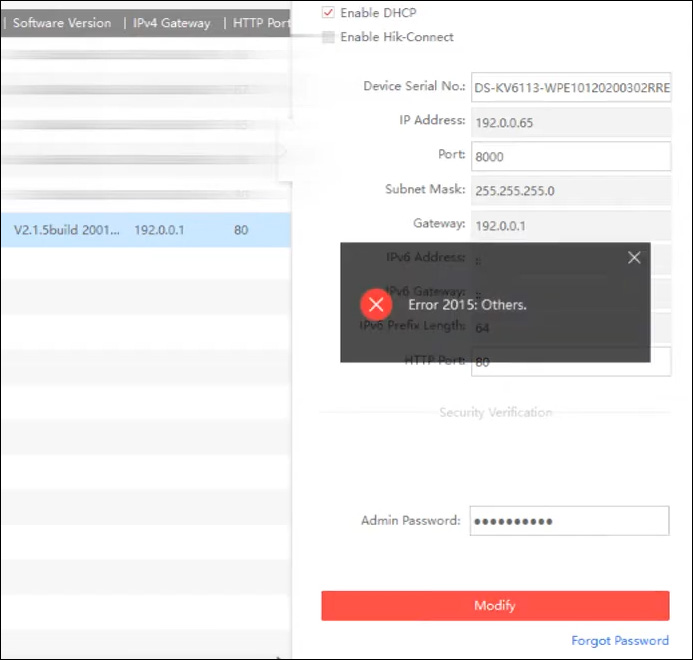Click the Error 2015: Others. message text

pyautogui.click(x=467, y=305)
